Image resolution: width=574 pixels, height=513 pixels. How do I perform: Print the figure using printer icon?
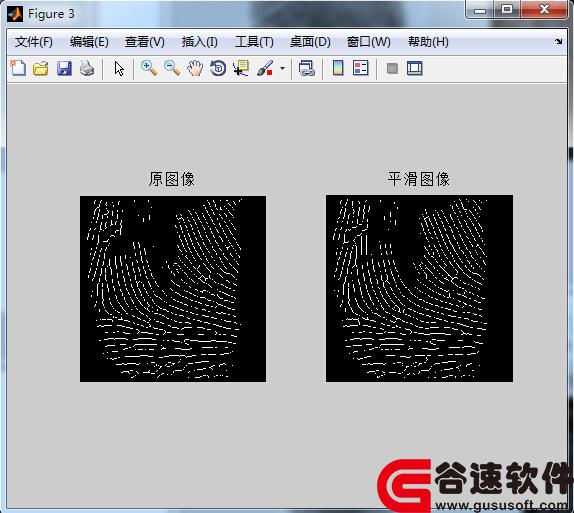point(87,68)
